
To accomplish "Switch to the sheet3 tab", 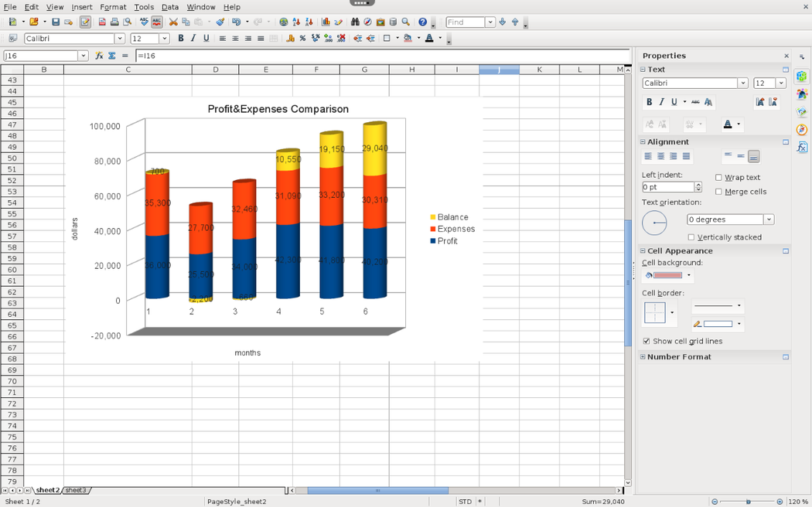I will (76, 490).
